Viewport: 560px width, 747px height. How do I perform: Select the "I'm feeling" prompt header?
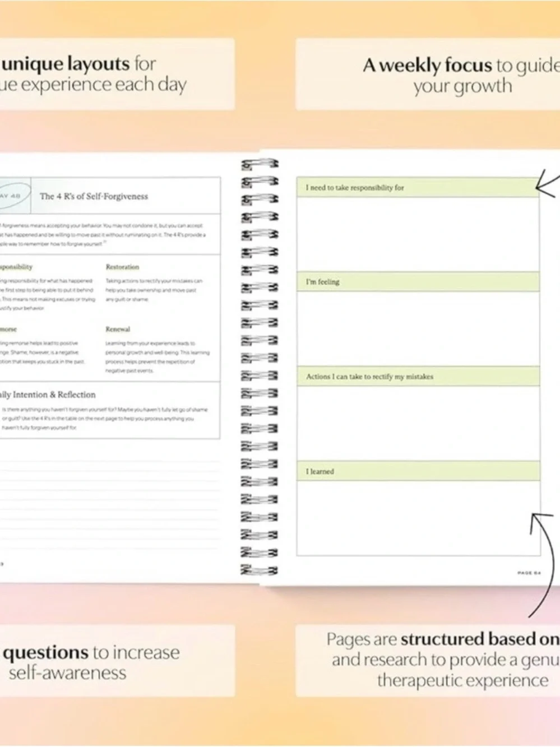[x=418, y=282]
